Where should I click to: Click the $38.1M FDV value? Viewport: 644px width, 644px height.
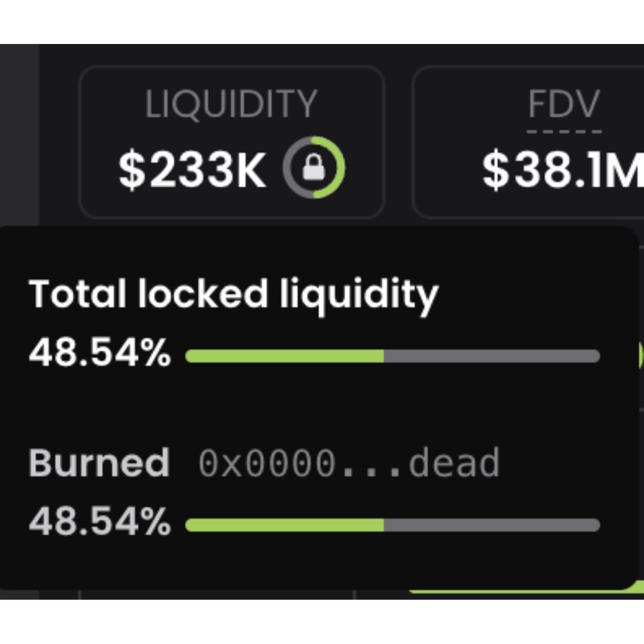(x=563, y=170)
